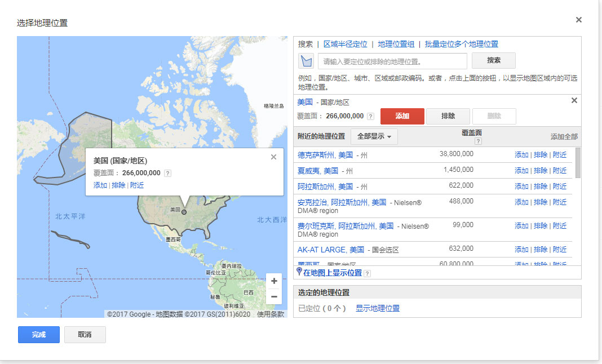Viewport: 602px width, 364px height.
Task: Show locations near 费尔班克斯
Action: [x=560, y=226]
